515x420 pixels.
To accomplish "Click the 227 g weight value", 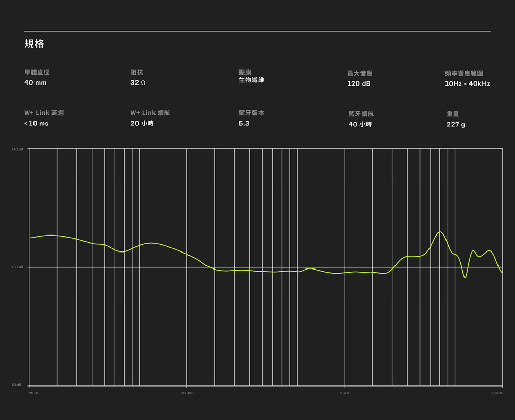I will pos(455,124).
